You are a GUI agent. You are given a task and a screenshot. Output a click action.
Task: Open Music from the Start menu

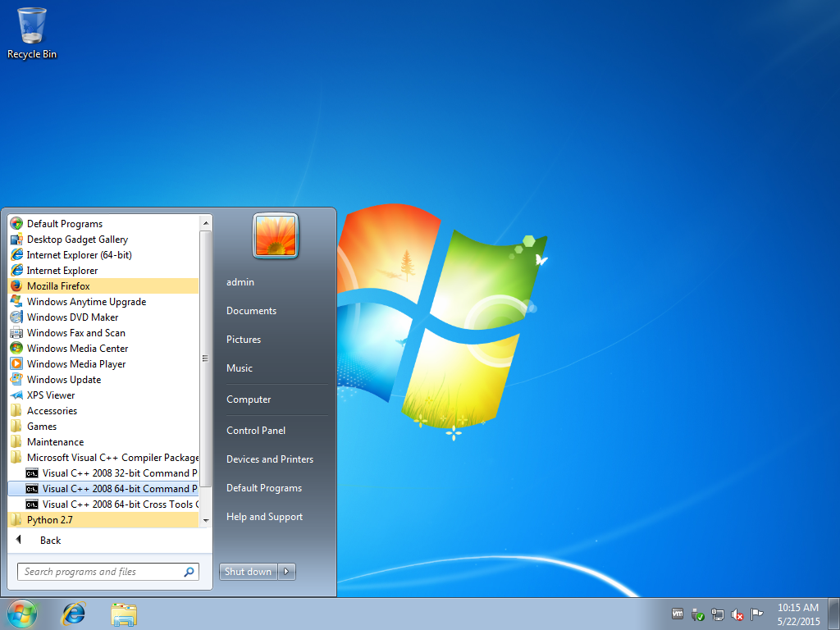click(x=239, y=368)
